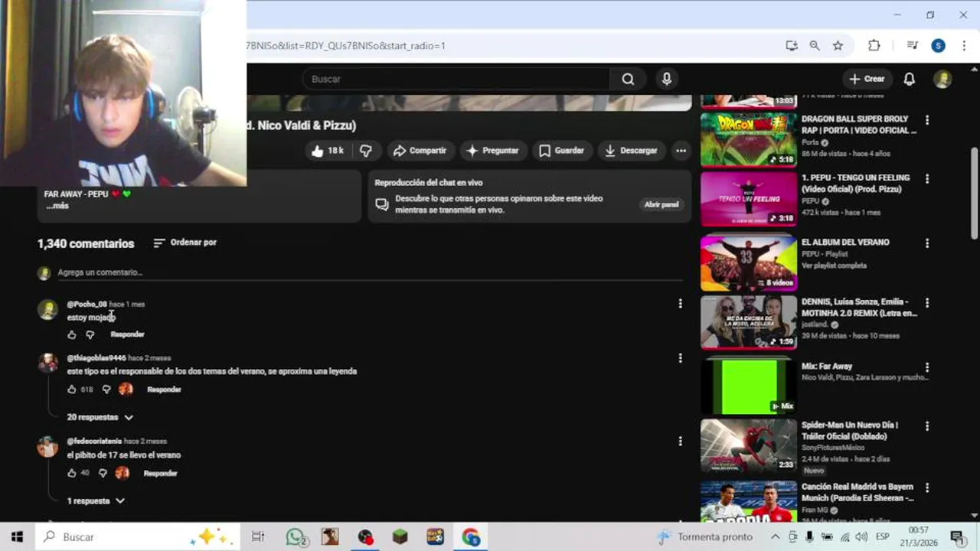
Task: Click the page vertical scrollbar thumb
Action: 974,193
